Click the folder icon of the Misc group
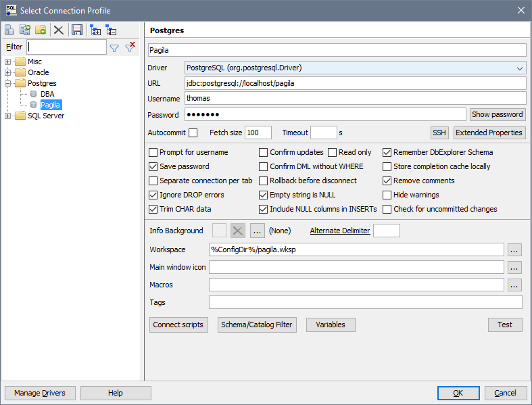Screen dimensions: 532x405 coord(20,62)
